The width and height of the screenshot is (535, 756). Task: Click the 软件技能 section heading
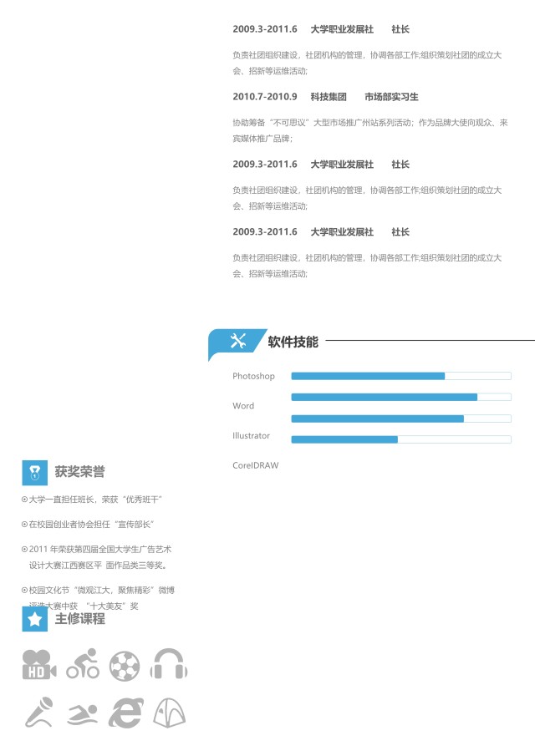(293, 341)
